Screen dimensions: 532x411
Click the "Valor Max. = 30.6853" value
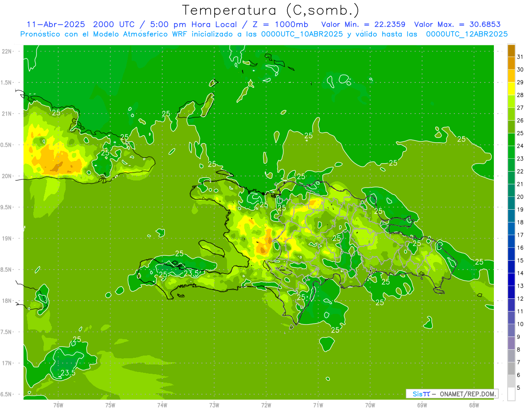[x=457, y=24]
